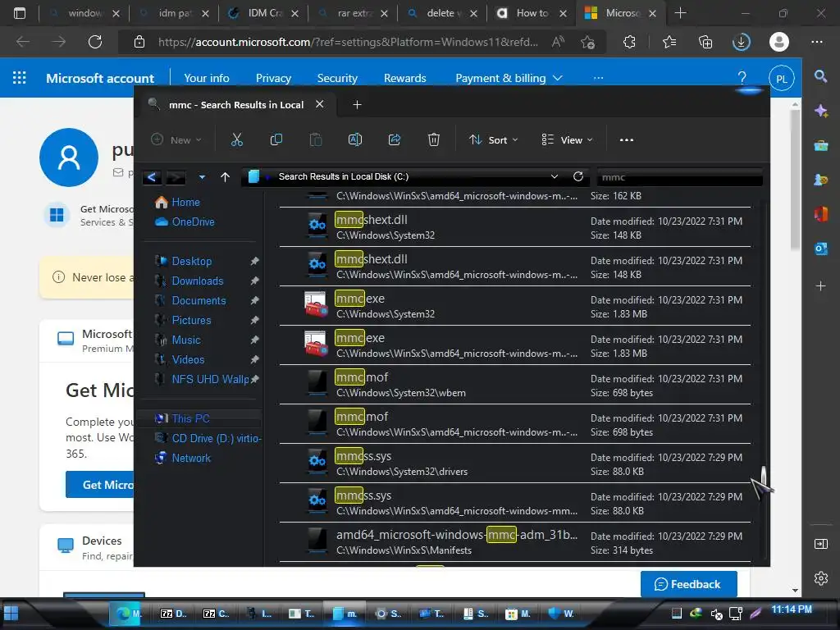This screenshot has height=630, width=840.
Task: Open the Your info tab
Action: point(206,78)
